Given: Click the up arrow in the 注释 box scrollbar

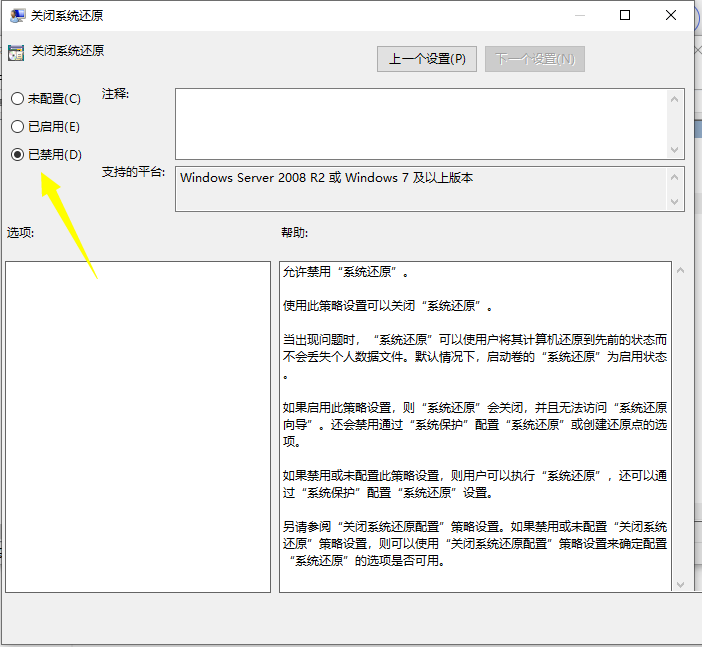Looking at the screenshot, I should [x=676, y=98].
